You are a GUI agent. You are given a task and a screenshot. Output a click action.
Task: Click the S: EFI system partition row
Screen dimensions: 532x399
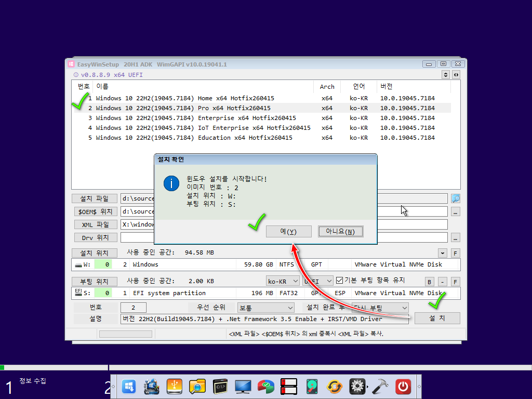(x=265, y=293)
